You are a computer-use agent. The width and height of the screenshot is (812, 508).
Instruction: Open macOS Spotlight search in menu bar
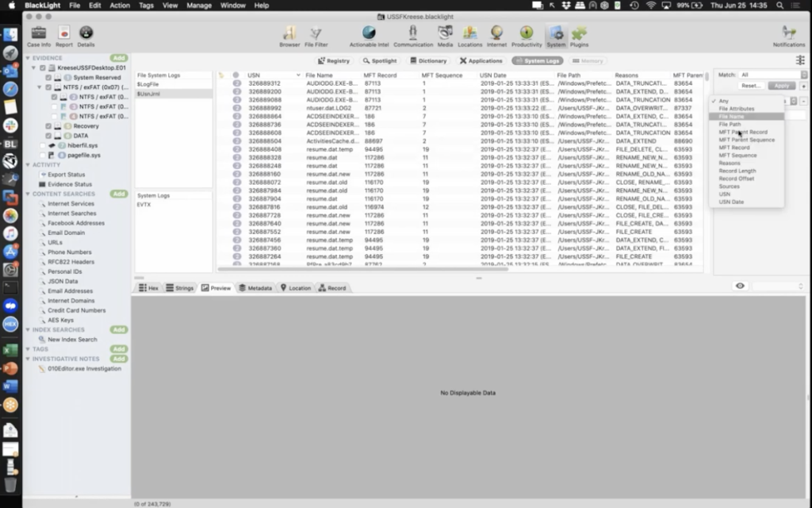780,6
